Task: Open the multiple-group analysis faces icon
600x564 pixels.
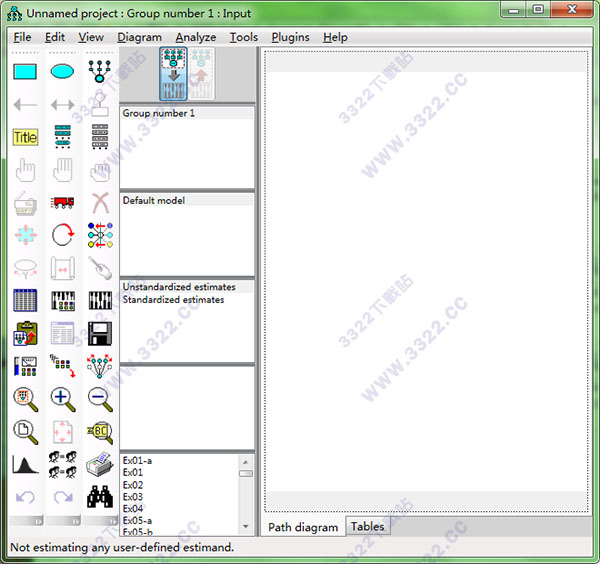Action: (62, 465)
